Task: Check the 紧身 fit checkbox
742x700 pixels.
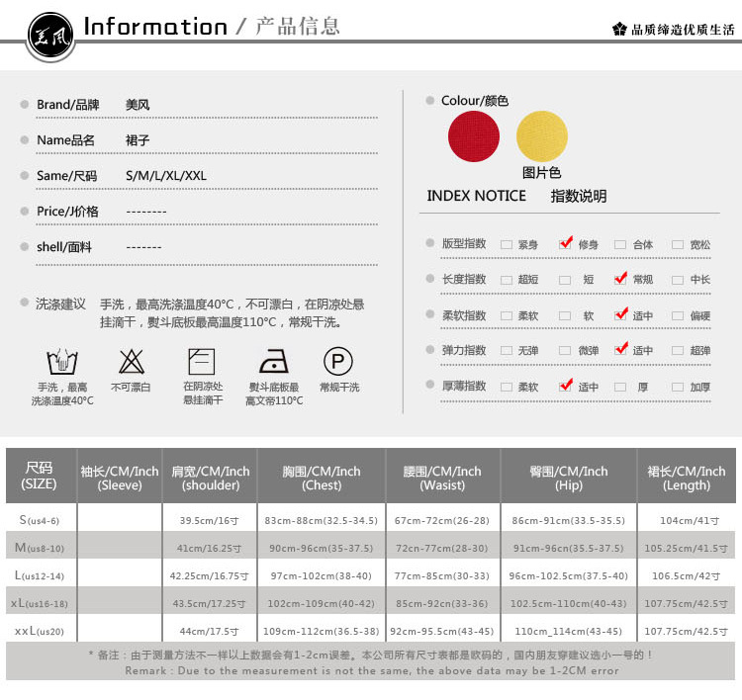Action: [x=507, y=244]
